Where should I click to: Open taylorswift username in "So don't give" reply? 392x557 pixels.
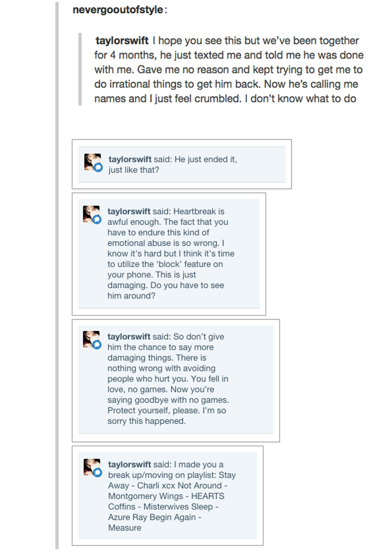click(129, 336)
